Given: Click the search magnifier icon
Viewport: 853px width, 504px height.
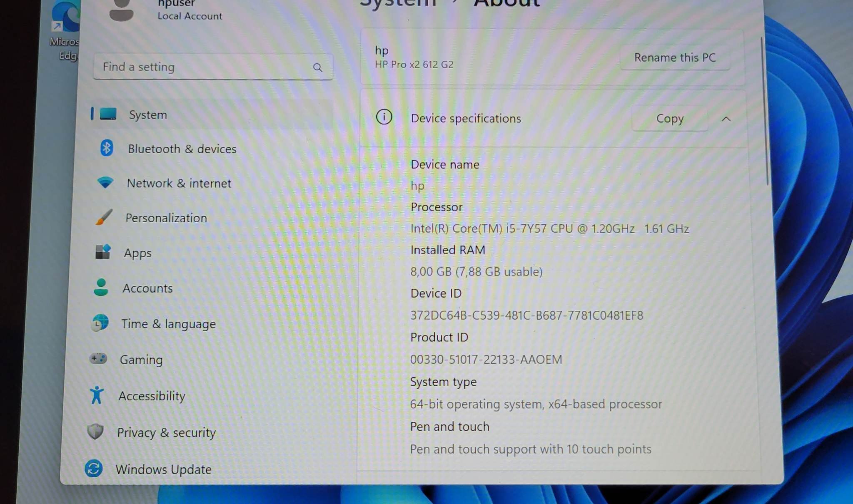Looking at the screenshot, I should point(318,67).
